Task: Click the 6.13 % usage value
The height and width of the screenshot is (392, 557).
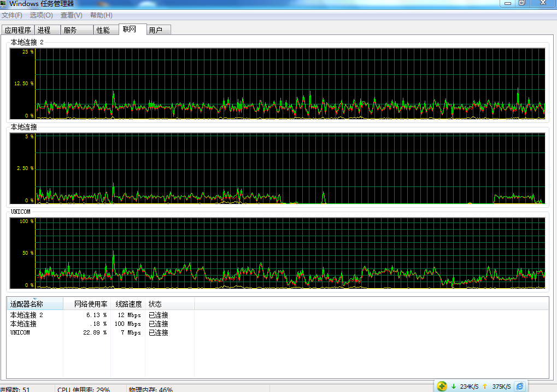Action: pos(96,315)
